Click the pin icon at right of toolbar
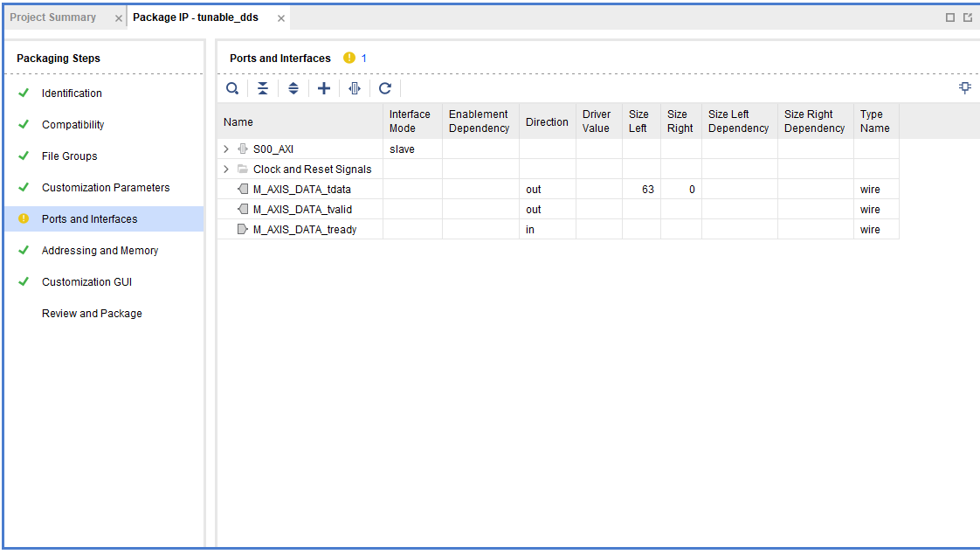This screenshot has height=554, width=980. tap(965, 87)
